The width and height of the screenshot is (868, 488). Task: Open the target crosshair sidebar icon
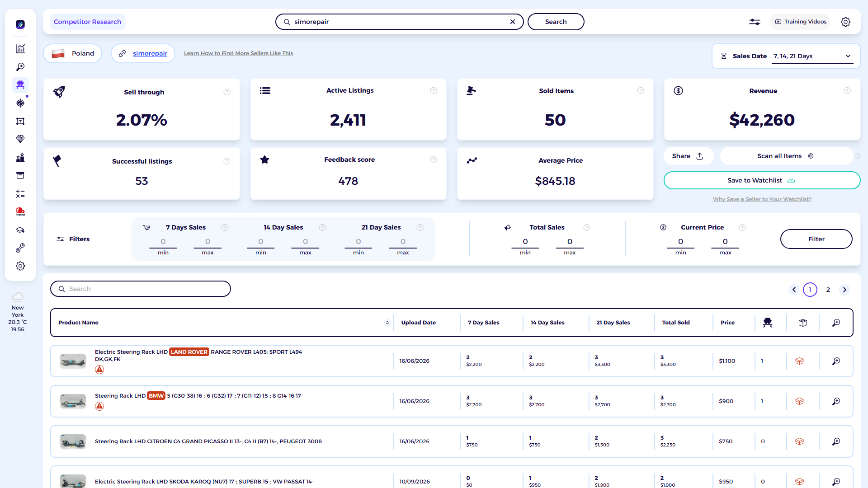[x=20, y=103]
